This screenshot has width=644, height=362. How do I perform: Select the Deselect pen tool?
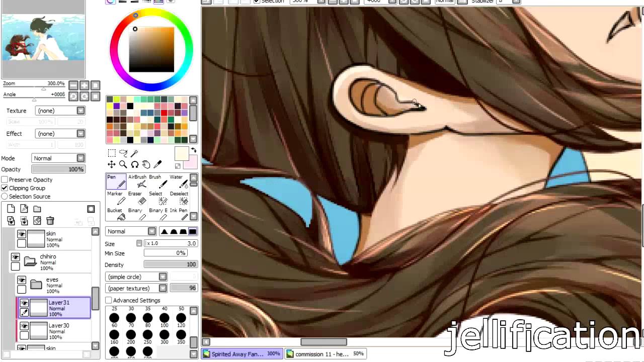click(x=178, y=198)
